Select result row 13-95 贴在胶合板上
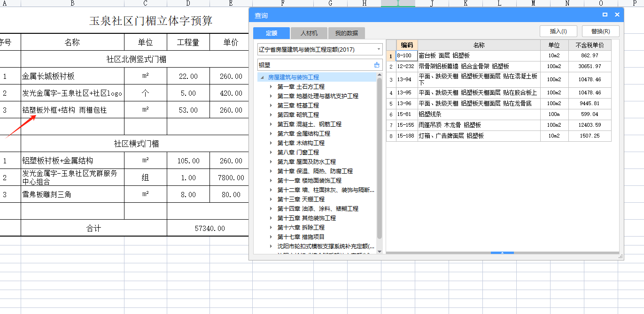This screenshot has width=644, height=314. pos(499,92)
